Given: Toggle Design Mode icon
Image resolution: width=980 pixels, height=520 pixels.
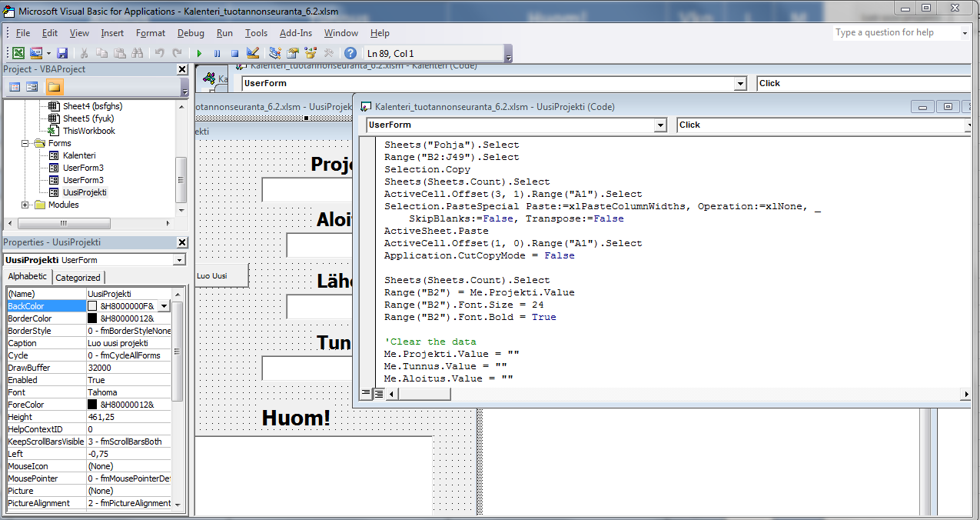Looking at the screenshot, I should click(x=252, y=53).
